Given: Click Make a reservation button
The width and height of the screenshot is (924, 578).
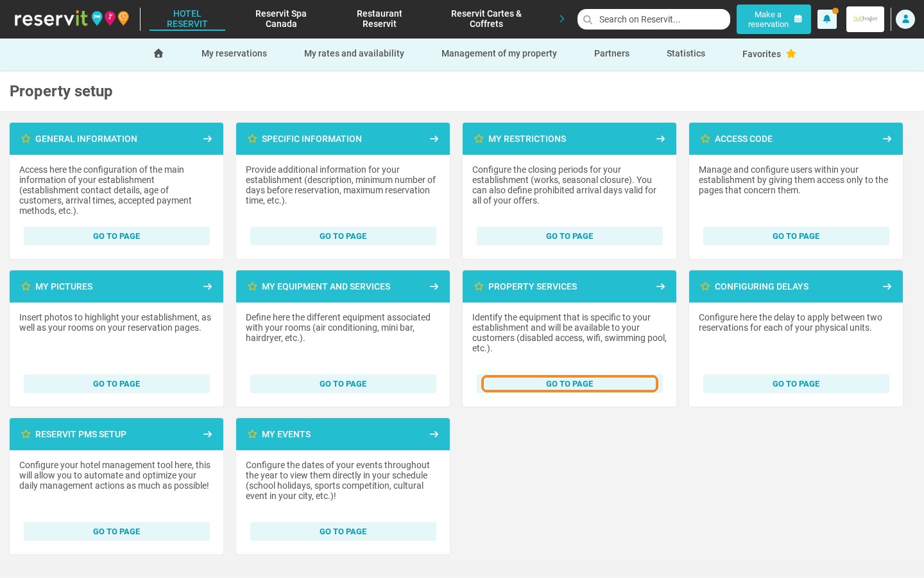Looking at the screenshot, I should coord(774,19).
